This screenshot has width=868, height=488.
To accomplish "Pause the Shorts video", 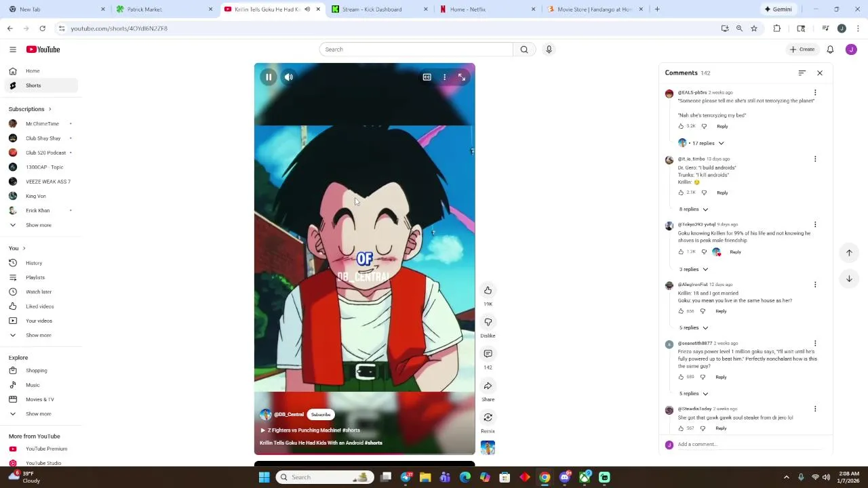I will pyautogui.click(x=269, y=77).
